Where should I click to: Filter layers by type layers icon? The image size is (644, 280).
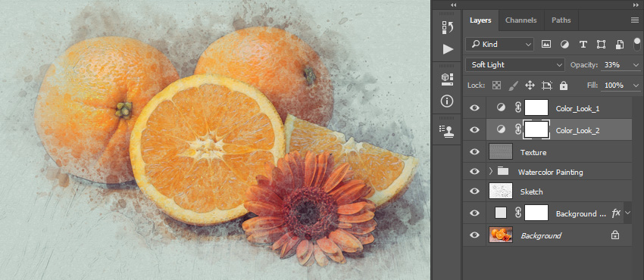583,45
